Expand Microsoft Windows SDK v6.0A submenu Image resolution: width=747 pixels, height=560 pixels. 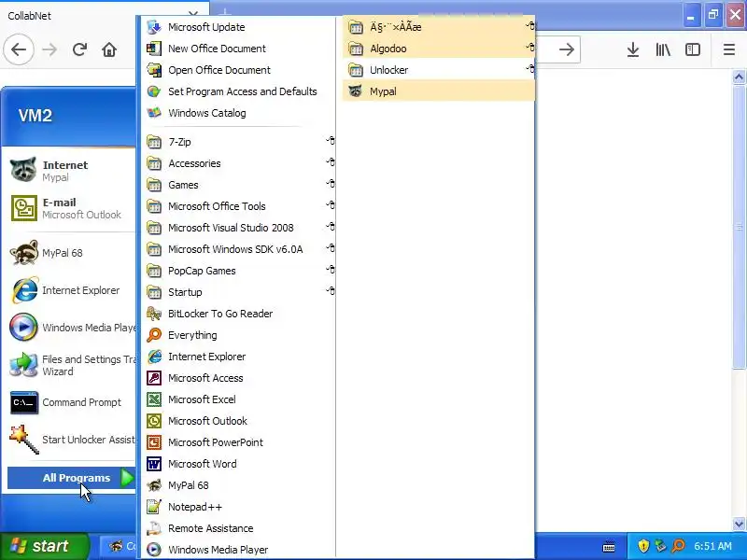238,249
